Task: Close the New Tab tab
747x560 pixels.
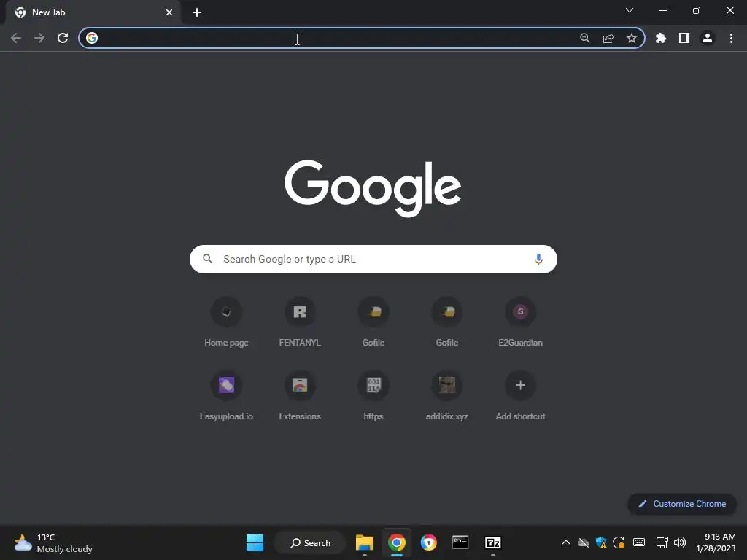Action: tap(169, 12)
